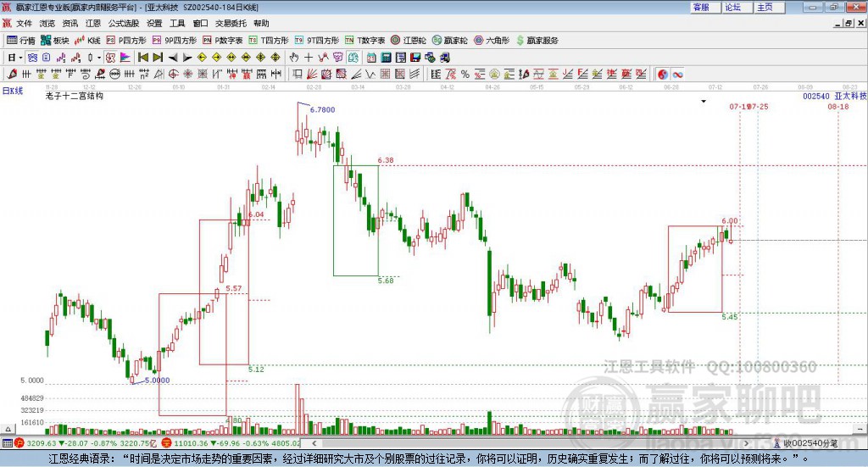Open the 公式选股 menu

123,23
